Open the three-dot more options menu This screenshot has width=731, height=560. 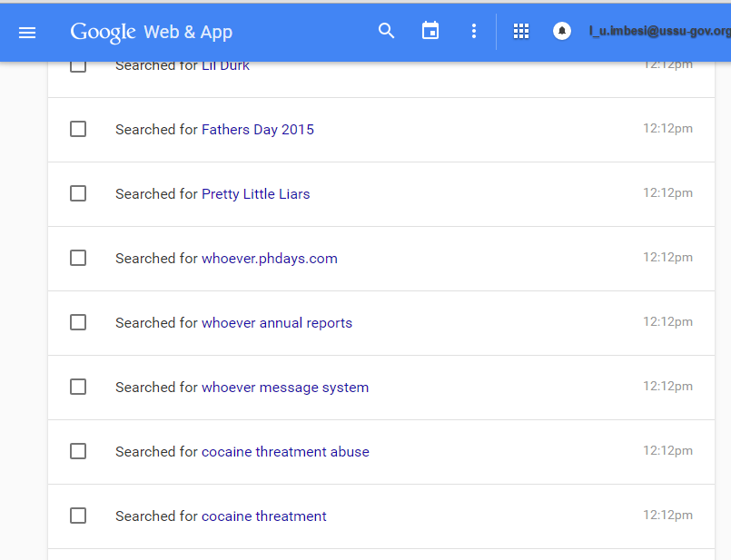point(474,31)
